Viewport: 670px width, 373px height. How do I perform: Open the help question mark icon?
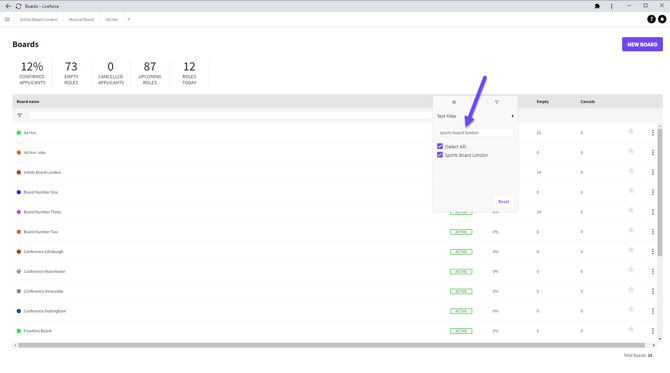click(651, 19)
